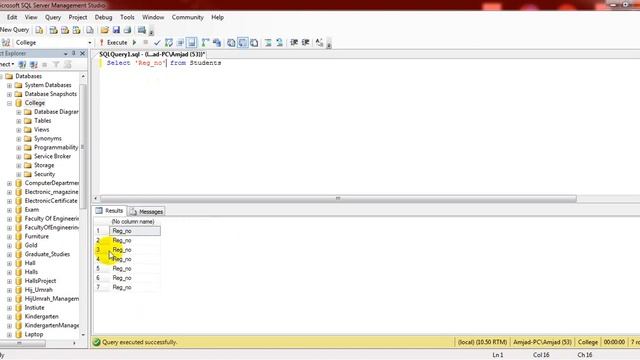Click the Object Explorer filter icon
Image resolution: width=640 pixels, height=360 pixels.
click(x=56, y=64)
